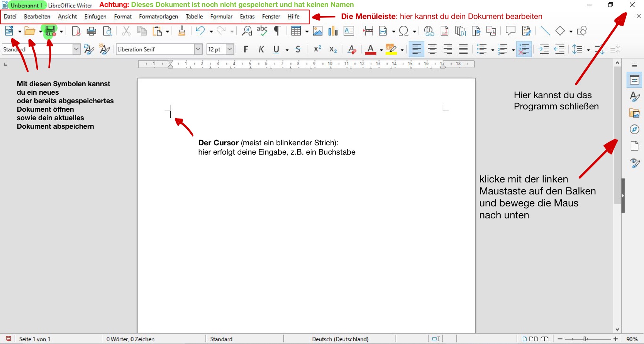Click the Insert Comment icon
The width and height of the screenshot is (644, 344).
point(510,31)
